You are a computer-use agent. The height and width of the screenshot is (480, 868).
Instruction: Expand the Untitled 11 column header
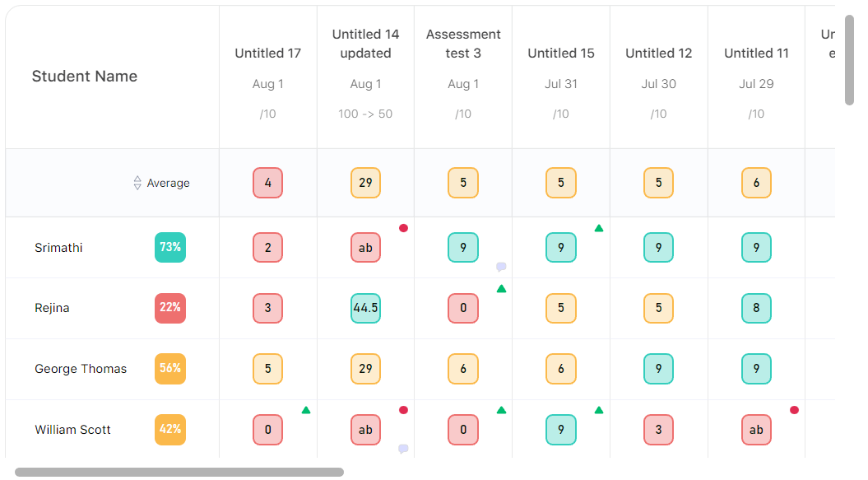tap(755, 53)
